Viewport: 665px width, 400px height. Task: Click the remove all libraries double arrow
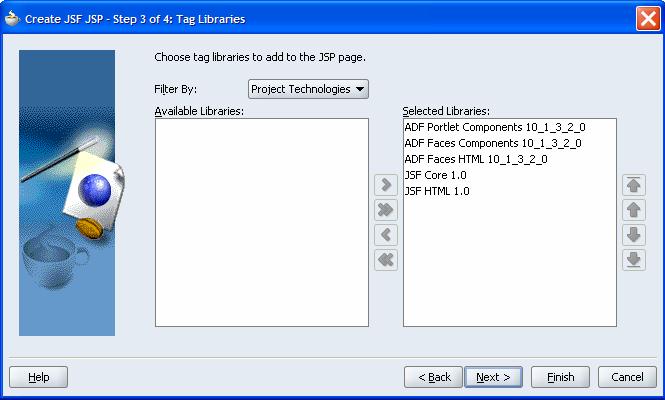coord(385,261)
